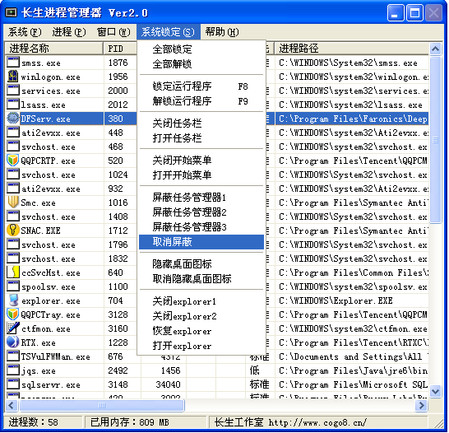Click the ccSvcHst.exe process icon
Screen dimensions: 449x433
13,272
